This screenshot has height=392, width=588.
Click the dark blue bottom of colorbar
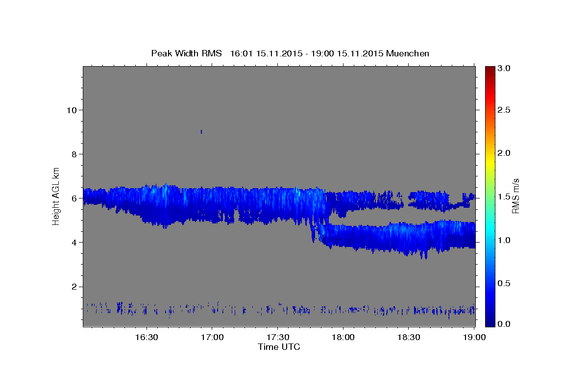pyautogui.click(x=490, y=322)
